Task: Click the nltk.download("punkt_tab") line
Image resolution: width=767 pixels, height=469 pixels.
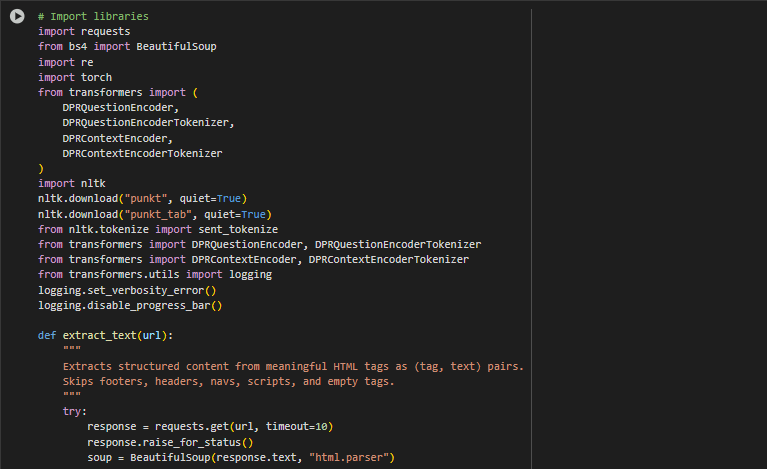Action: pyautogui.click(x=155, y=214)
